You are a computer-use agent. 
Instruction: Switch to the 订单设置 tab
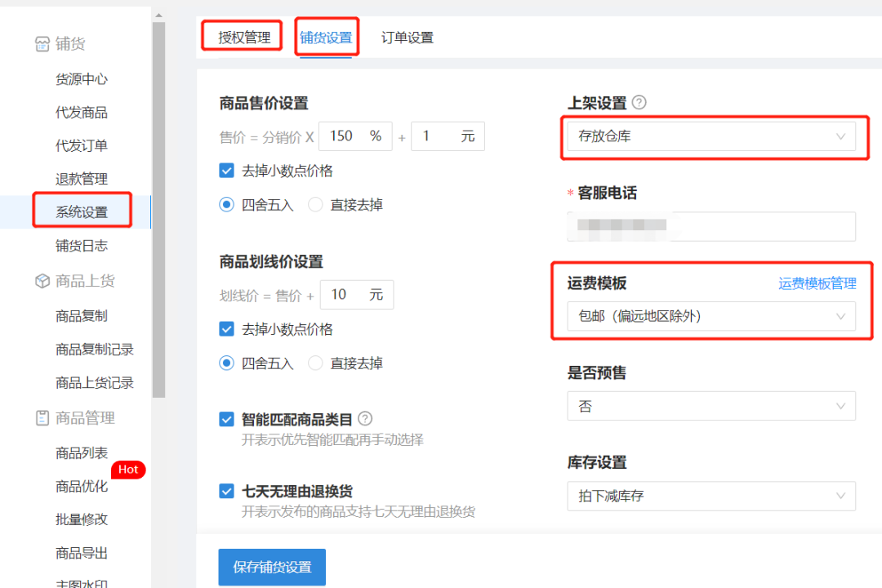(x=407, y=38)
